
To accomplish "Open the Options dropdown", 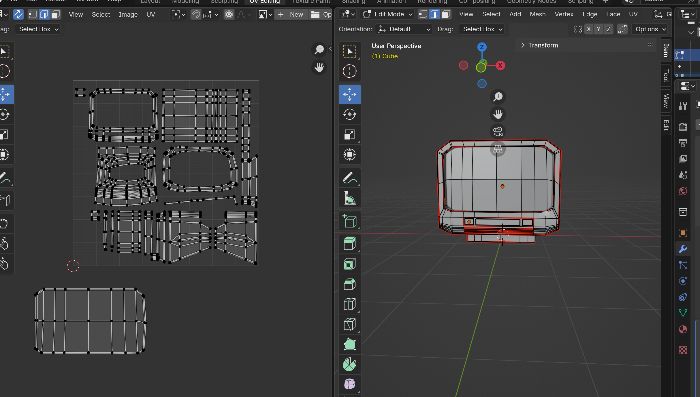I will [x=650, y=29].
